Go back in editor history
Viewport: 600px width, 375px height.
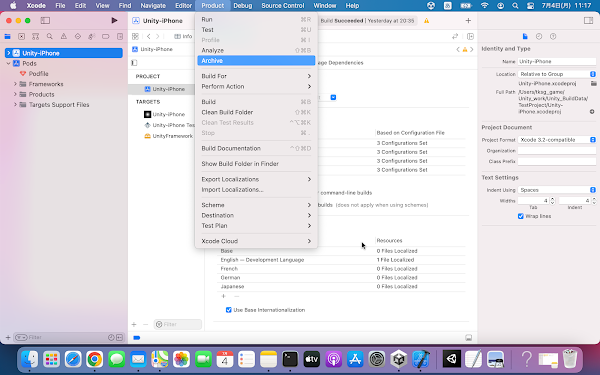pyautogui.click(x=148, y=36)
